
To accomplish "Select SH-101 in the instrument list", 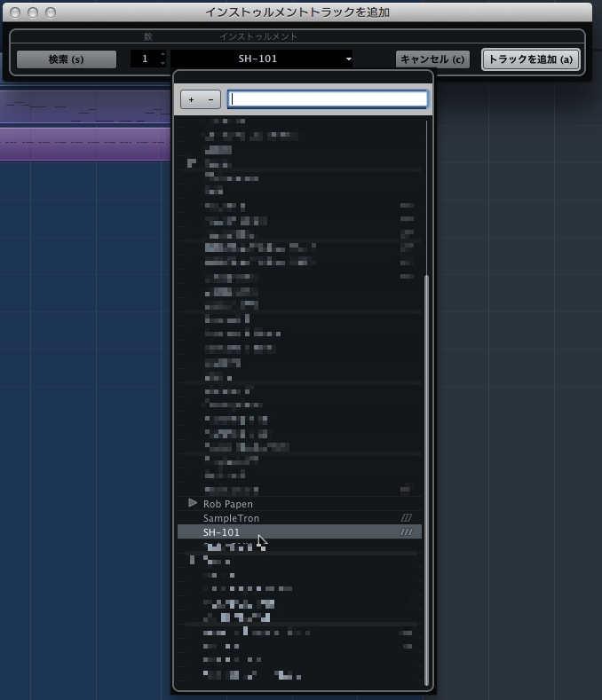I will [299, 531].
